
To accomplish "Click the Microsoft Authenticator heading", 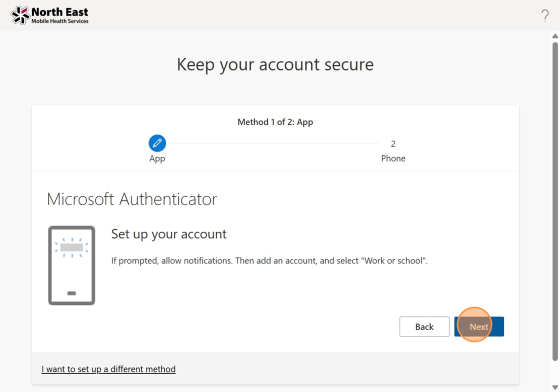I will coord(132,199).
